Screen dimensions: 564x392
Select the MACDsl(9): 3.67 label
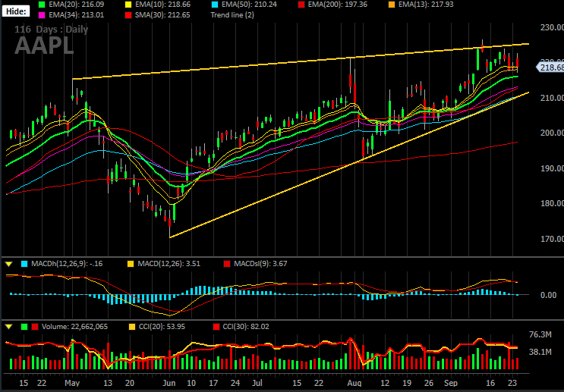(x=260, y=264)
